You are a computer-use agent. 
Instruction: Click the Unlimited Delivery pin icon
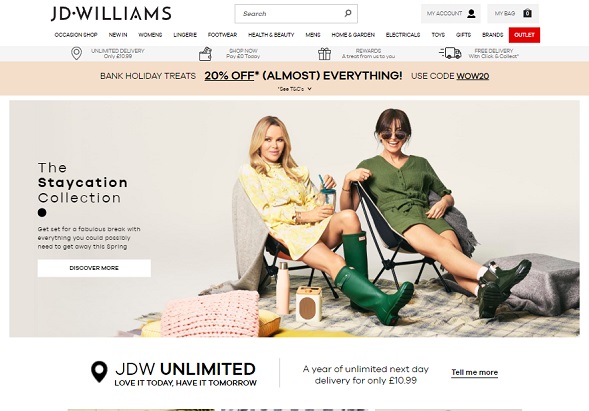click(76, 54)
